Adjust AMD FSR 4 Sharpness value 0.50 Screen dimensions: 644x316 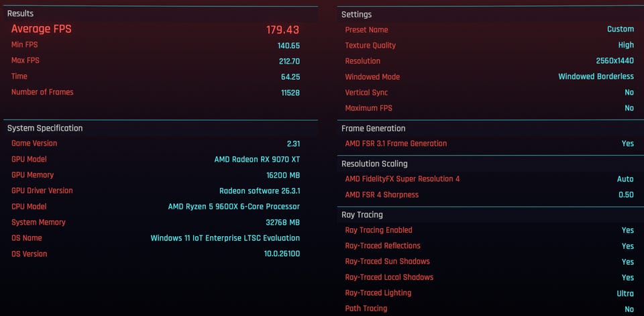coord(625,195)
